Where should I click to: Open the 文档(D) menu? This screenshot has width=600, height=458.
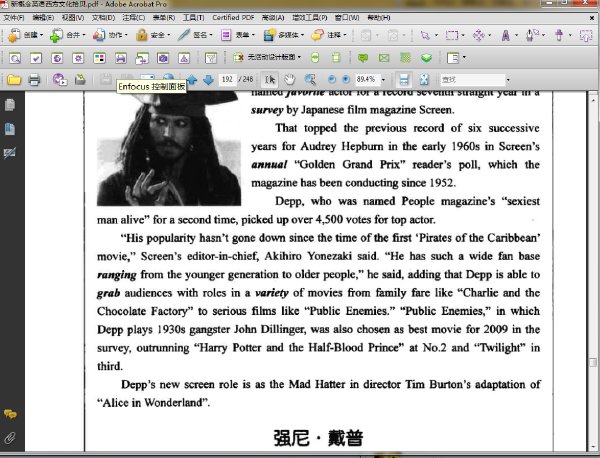tap(103, 18)
